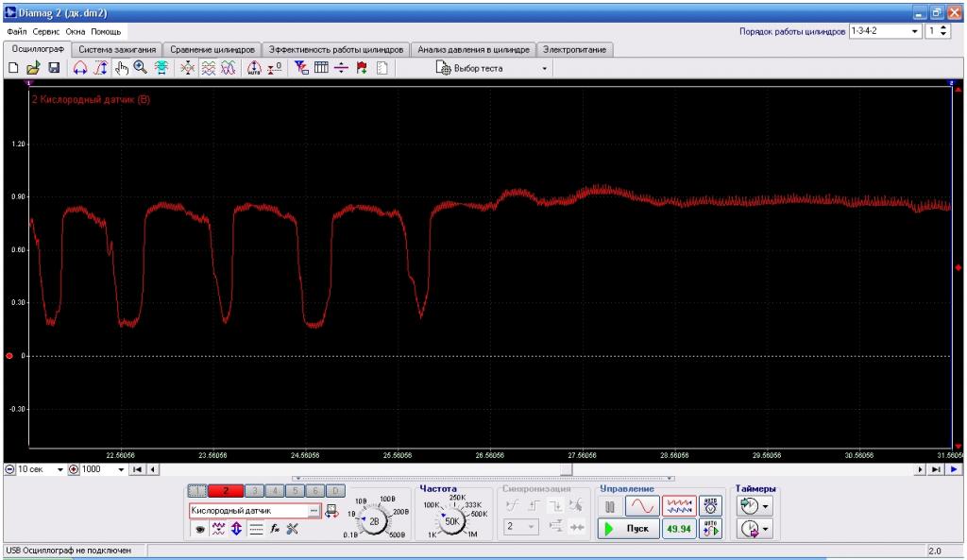Click cylinder number spinner control
Viewport: 967px width, 560px height.
click(944, 31)
